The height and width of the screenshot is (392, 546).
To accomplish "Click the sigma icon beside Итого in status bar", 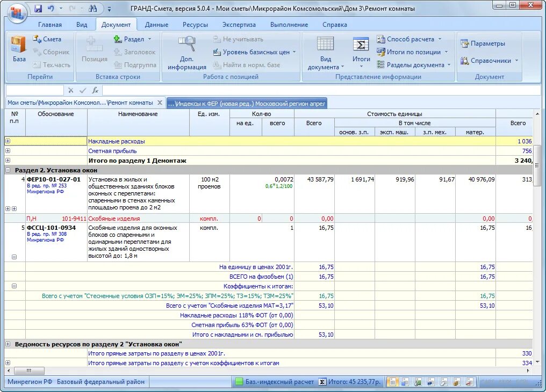I will (322, 382).
